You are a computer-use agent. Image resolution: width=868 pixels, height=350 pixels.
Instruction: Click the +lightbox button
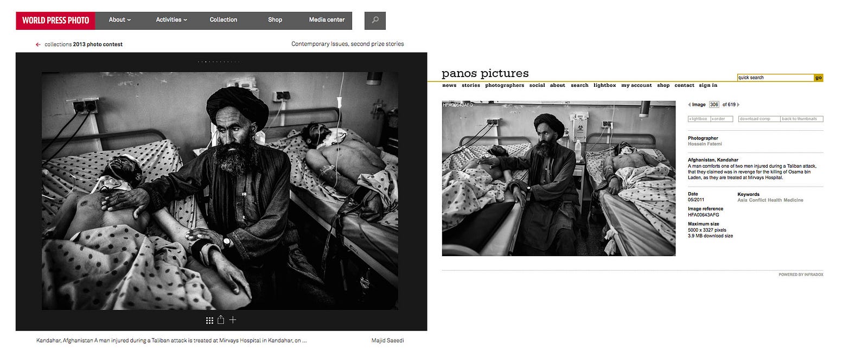pyautogui.click(x=699, y=119)
